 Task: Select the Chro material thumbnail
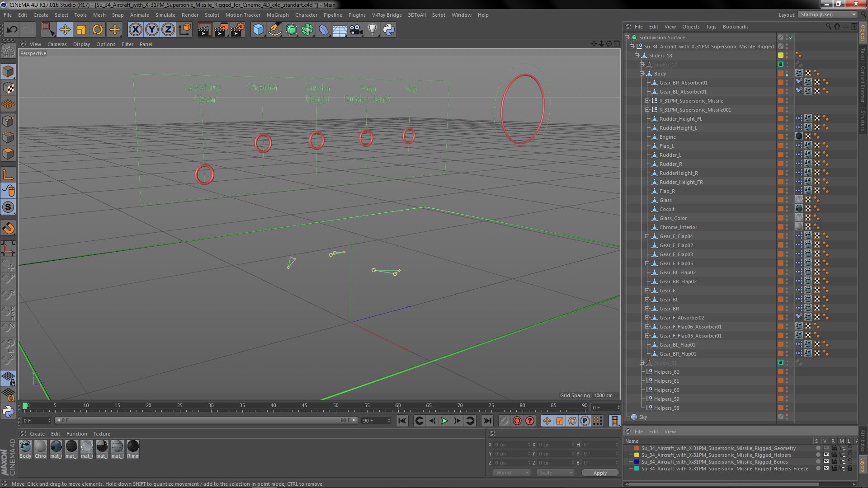41,447
